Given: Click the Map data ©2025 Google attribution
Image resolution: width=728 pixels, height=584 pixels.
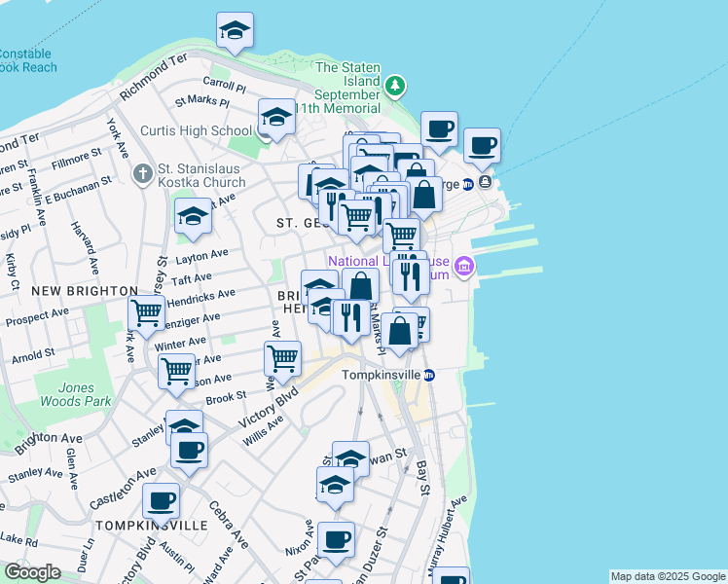Looking at the screenshot, I should point(668,576).
